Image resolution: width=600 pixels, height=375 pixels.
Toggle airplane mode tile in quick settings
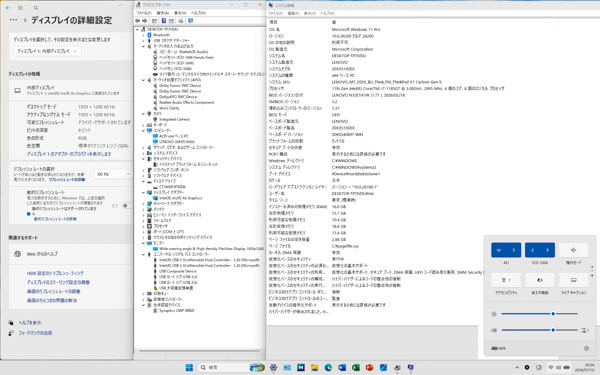[573, 250]
